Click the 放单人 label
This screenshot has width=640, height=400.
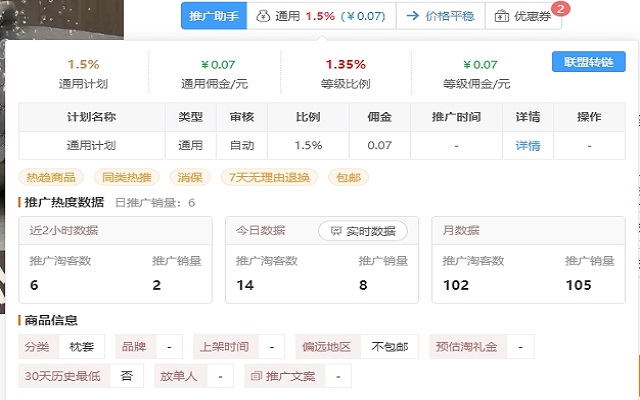[178, 376]
